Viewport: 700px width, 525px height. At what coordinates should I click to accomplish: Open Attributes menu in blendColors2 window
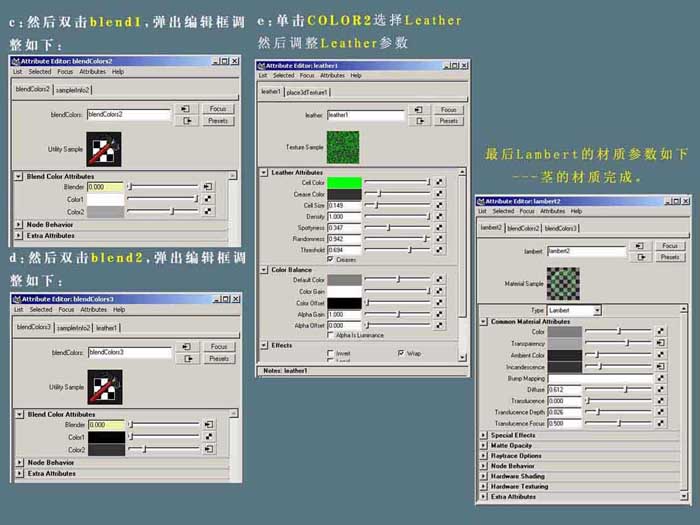pyautogui.click(x=92, y=71)
